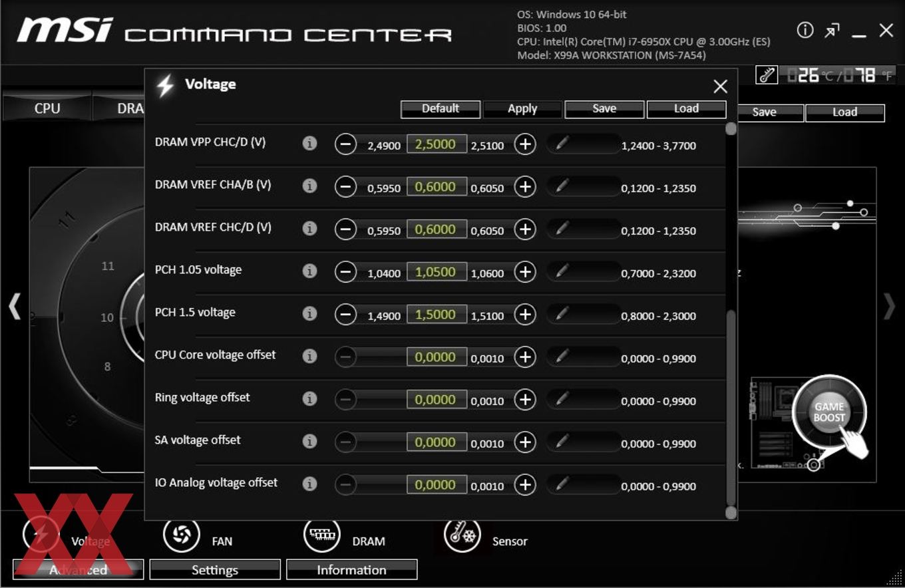Click info icon for IO Analog voltage offset
905x588 pixels.
tap(309, 484)
